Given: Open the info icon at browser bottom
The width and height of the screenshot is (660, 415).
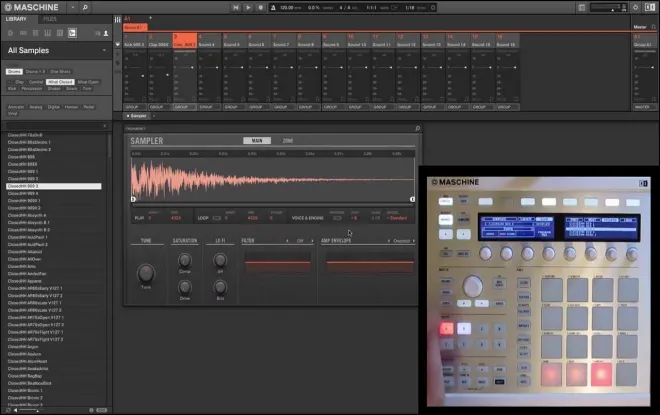Looking at the screenshot, I should click(x=91, y=410).
